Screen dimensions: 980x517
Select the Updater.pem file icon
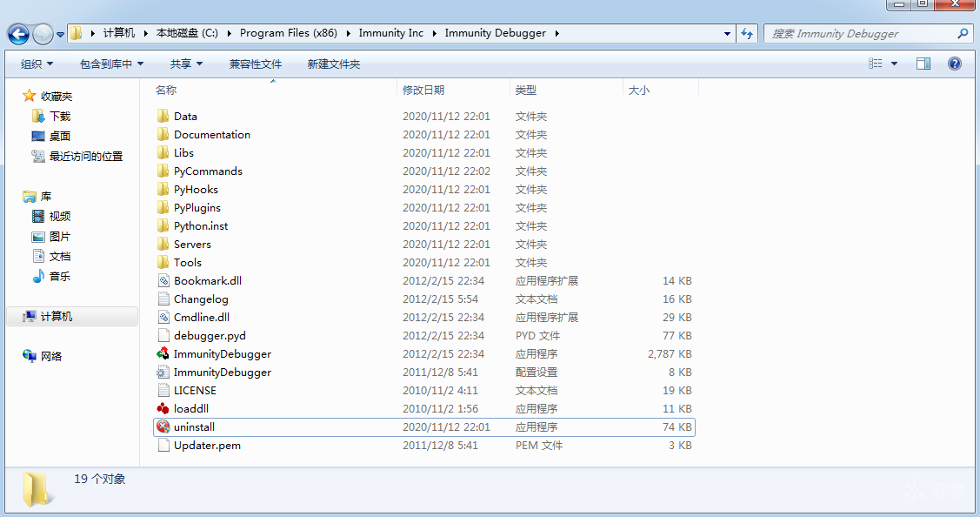coord(163,445)
